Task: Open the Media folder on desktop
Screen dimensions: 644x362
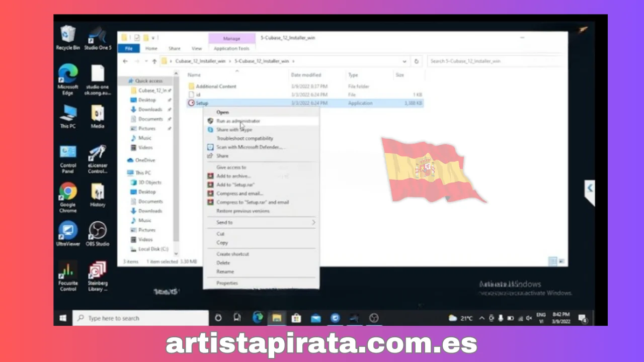Action: pyautogui.click(x=97, y=116)
